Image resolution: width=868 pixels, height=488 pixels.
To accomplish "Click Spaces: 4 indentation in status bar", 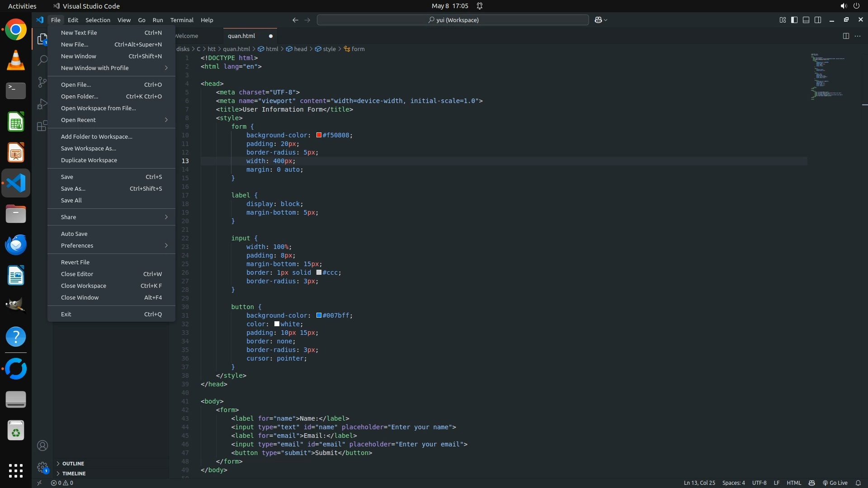I will 733,483.
